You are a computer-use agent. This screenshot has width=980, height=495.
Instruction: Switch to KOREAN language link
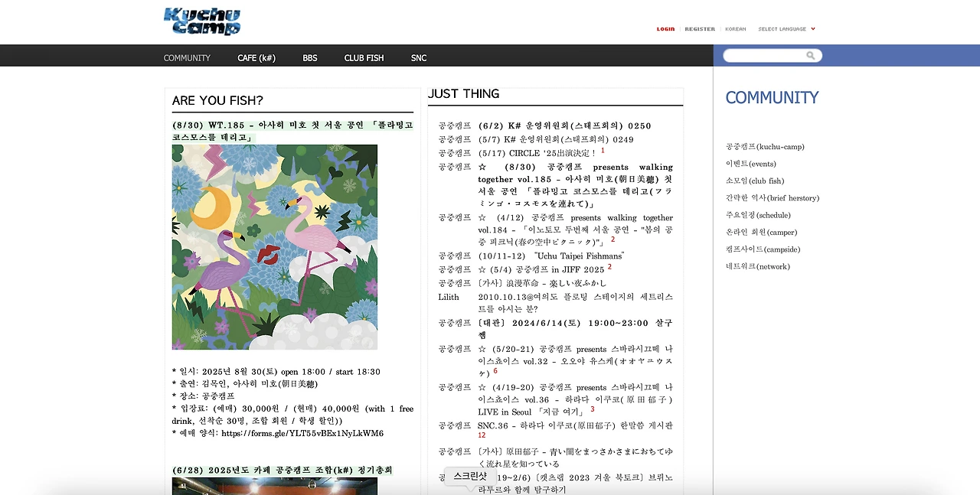pos(736,29)
